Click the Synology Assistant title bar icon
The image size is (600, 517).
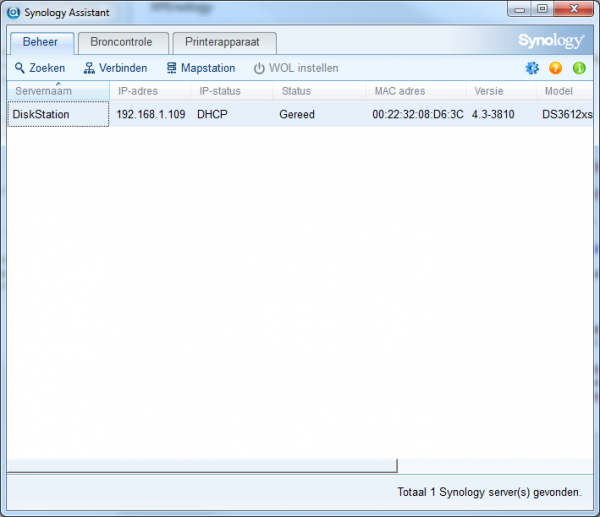[x=13, y=12]
